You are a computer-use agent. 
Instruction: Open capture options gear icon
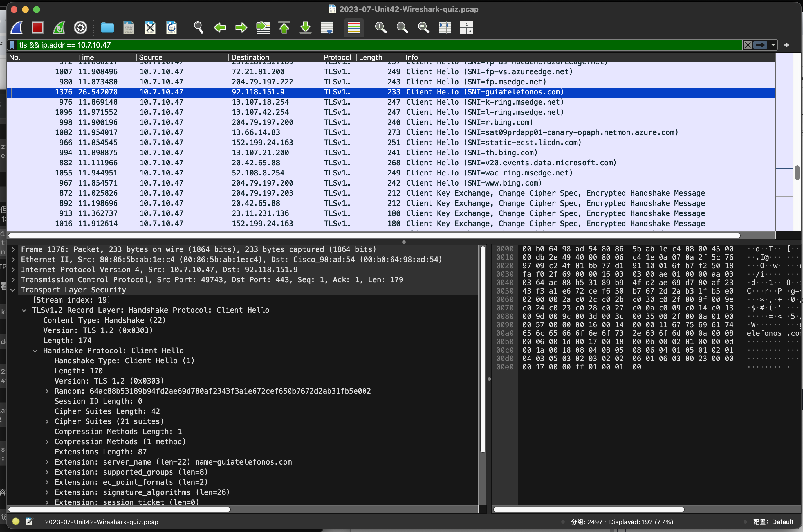click(80, 28)
